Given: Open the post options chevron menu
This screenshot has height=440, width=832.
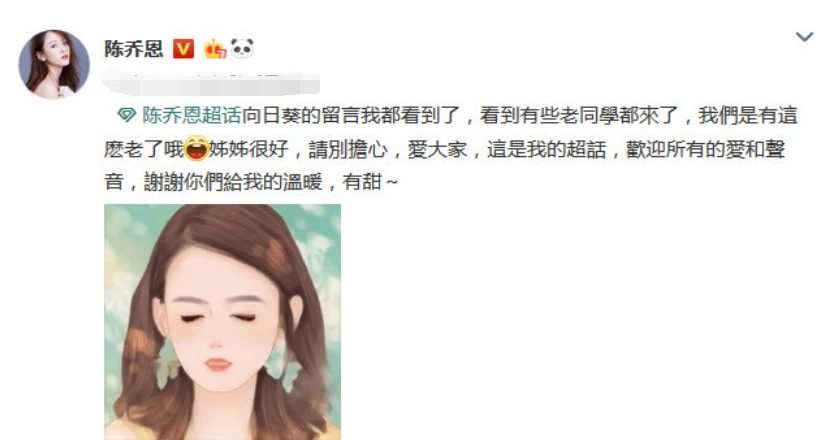Looking at the screenshot, I should 804,37.
